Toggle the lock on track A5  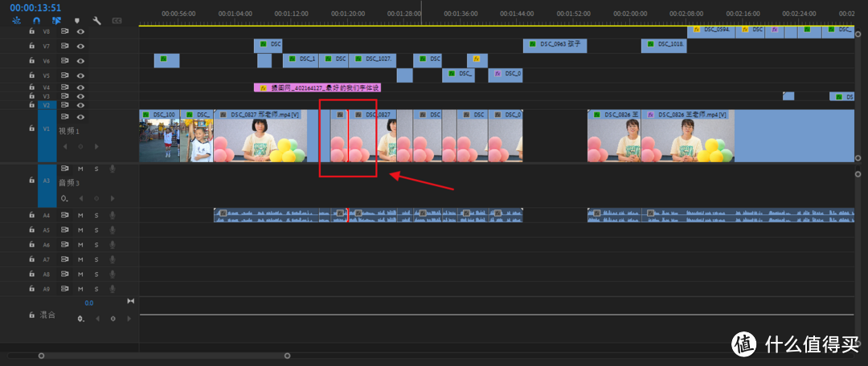click(x=31, y=230)
